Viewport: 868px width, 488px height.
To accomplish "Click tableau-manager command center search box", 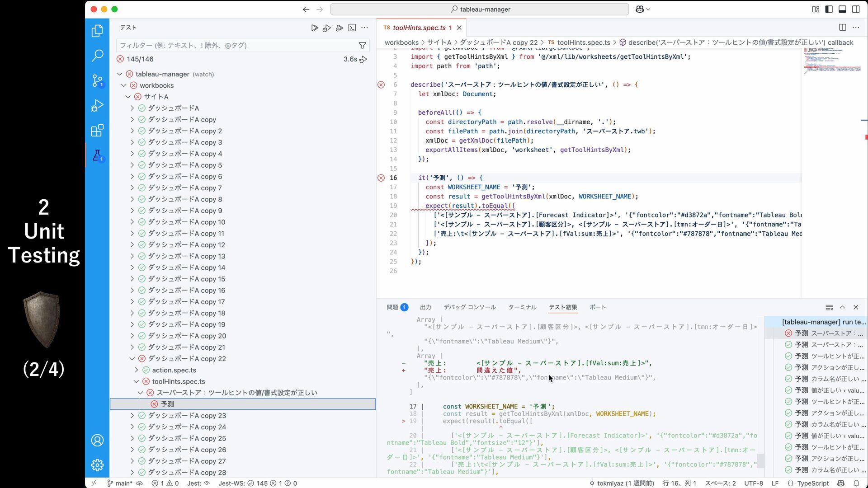I will (480, 9).
